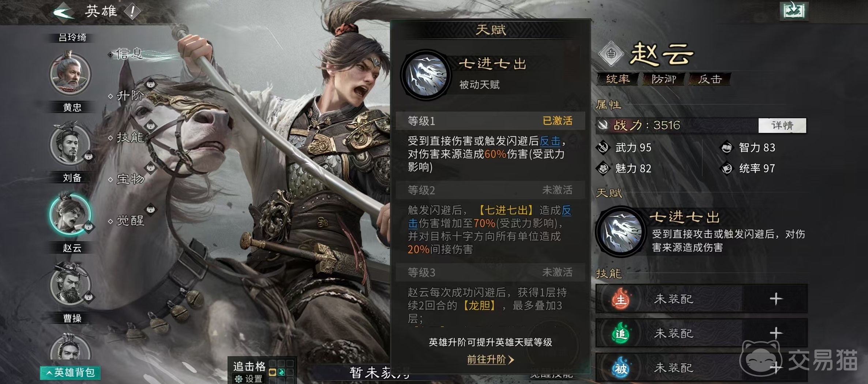
Task: Tap the 七进七出 talent icon in popup
Action: (425, 75)
